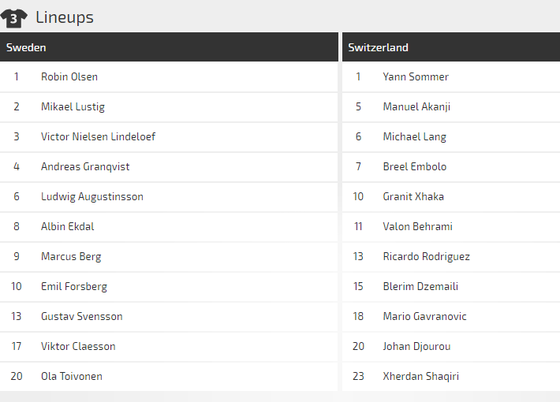This screenshot has height=402, width=560.
Task: Click on Mario Gavranovic
Action: click(x=425, y=316)
